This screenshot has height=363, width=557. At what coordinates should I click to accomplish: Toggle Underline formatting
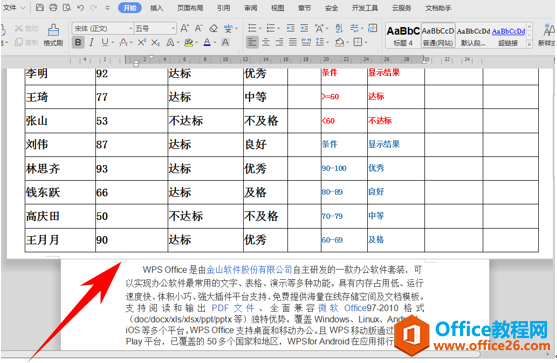coord(105,43)
